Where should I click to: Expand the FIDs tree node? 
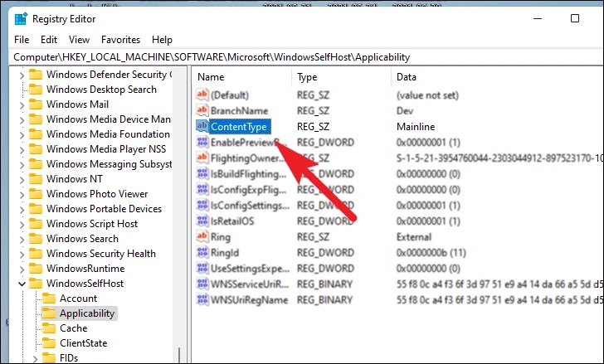pos(35,359)
